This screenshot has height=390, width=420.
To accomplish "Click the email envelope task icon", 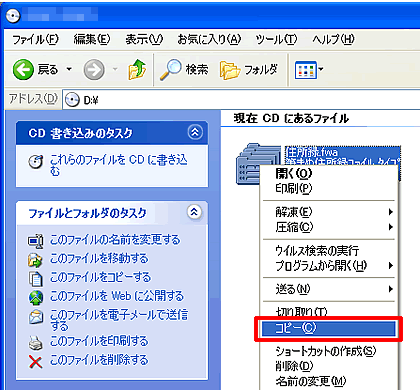I will click(36, 317).
